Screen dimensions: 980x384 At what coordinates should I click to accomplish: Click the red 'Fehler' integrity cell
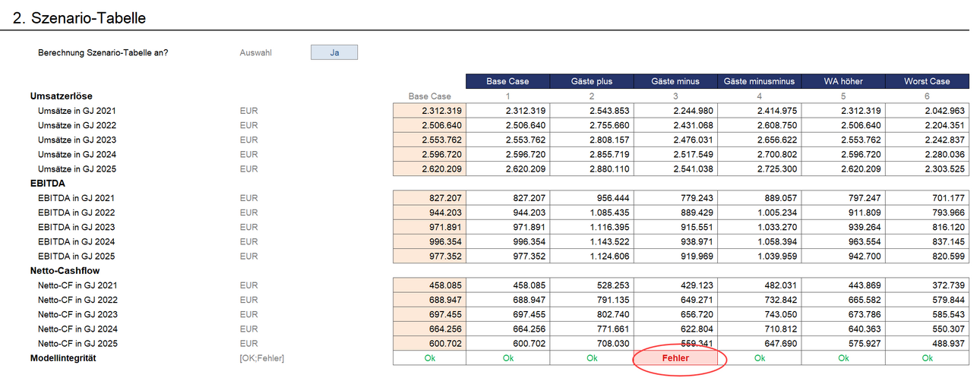(x=675, y=358)
